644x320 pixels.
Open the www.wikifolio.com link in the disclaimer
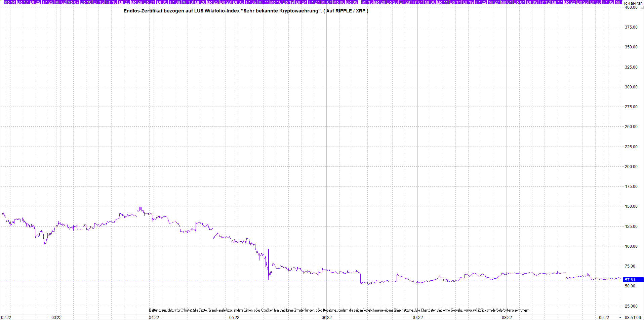497,310
